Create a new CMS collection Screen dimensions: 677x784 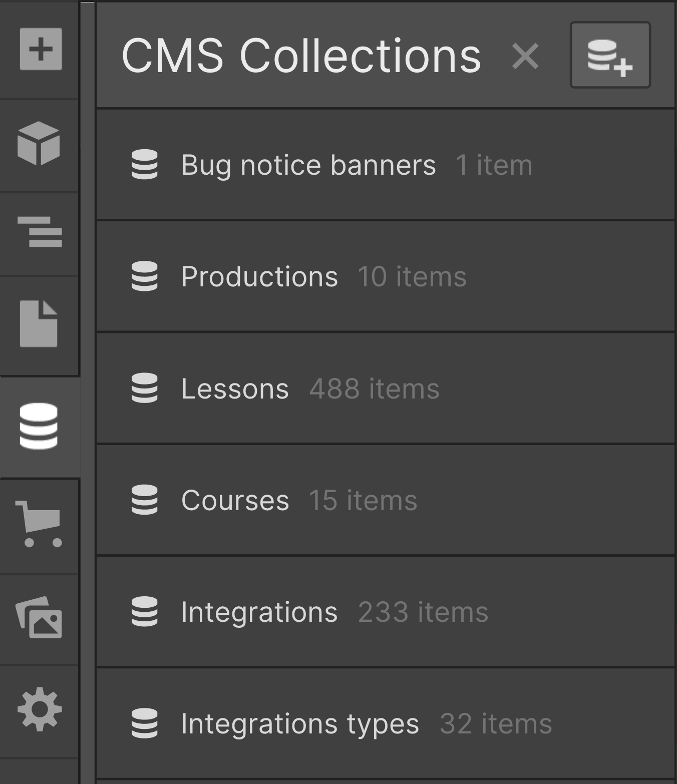pos(610,55)
